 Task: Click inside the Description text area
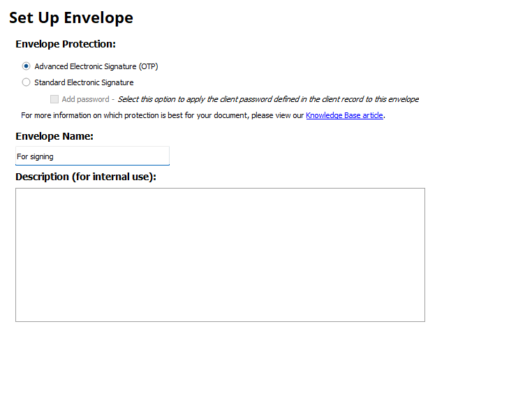pyautogui.click(x=220, y=254)
